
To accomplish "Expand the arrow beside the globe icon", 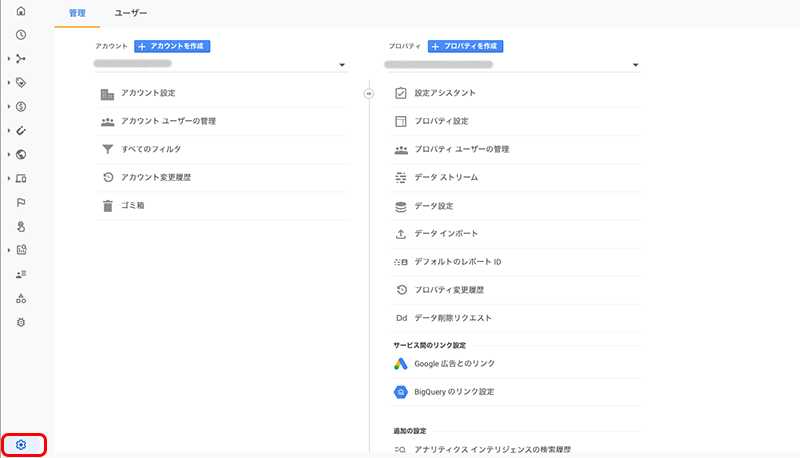I will (9, 155).
